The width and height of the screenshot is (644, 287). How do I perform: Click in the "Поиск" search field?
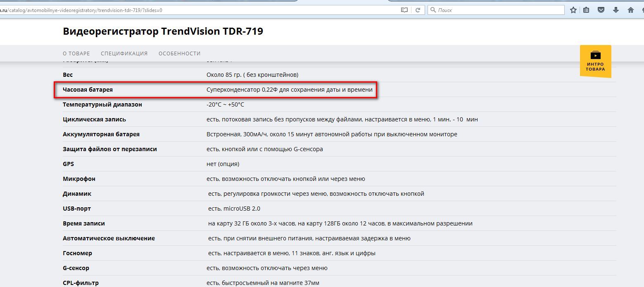(496, 10)
